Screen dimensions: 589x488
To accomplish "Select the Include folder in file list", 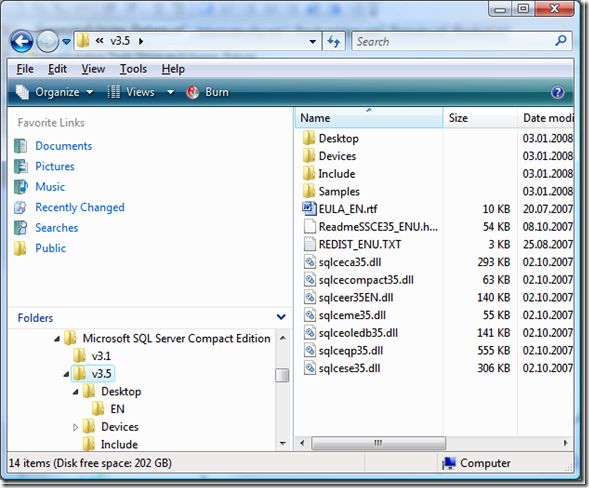I will tap(337, 174).
